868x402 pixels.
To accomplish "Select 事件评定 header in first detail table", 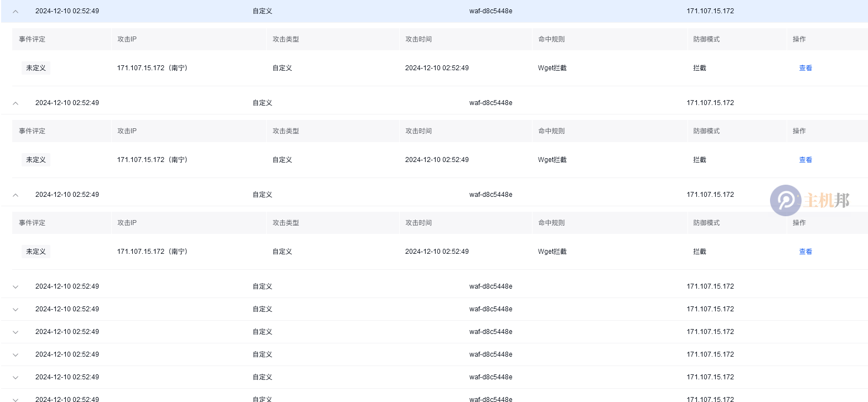I will coord(32,39).
